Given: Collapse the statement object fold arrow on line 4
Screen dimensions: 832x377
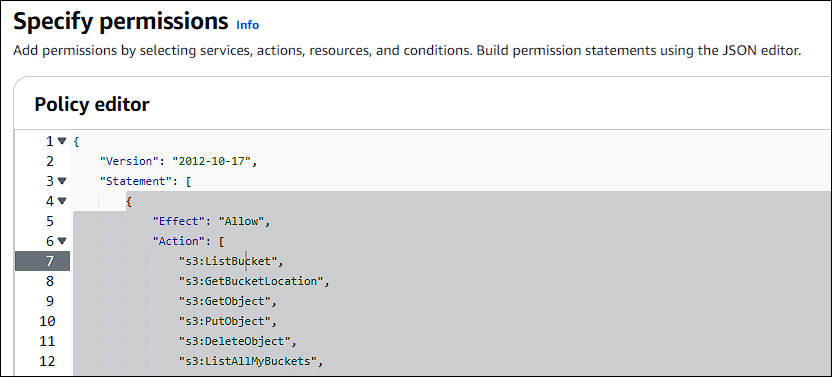Looking at the screenshot, I should click(x=62, y=201).
